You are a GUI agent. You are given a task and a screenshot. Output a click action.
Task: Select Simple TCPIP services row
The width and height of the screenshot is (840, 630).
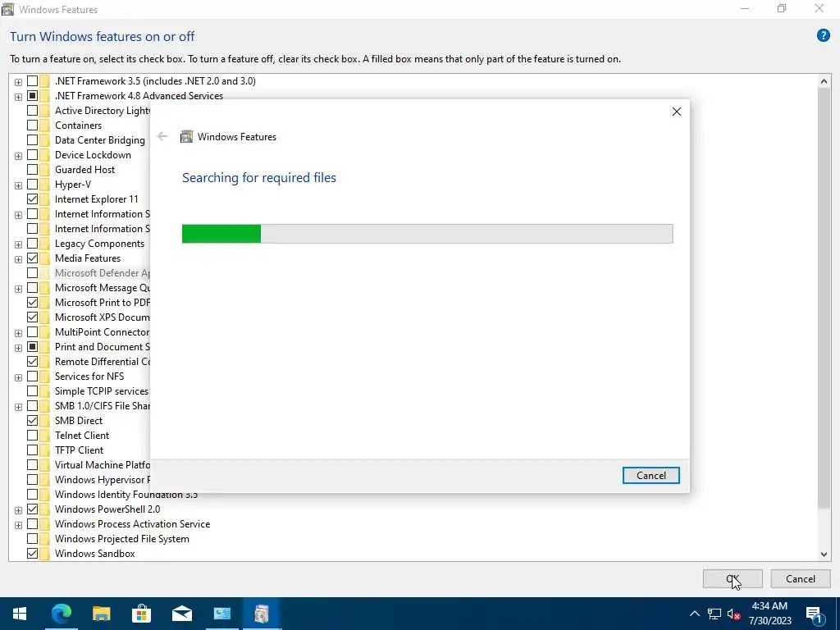(x=101, y=391)
